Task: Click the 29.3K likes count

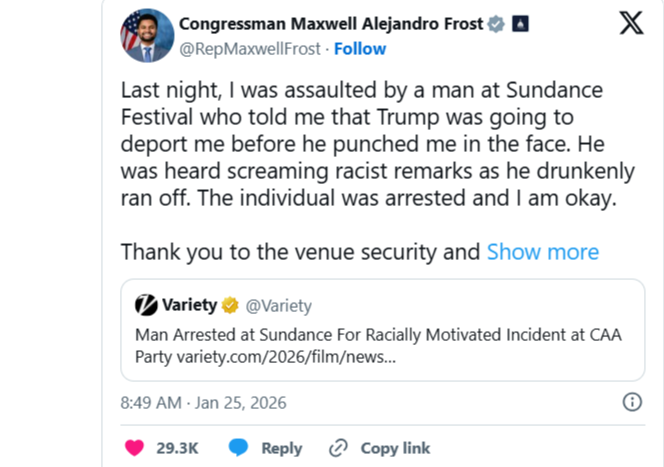Action: tap(176, 448)
